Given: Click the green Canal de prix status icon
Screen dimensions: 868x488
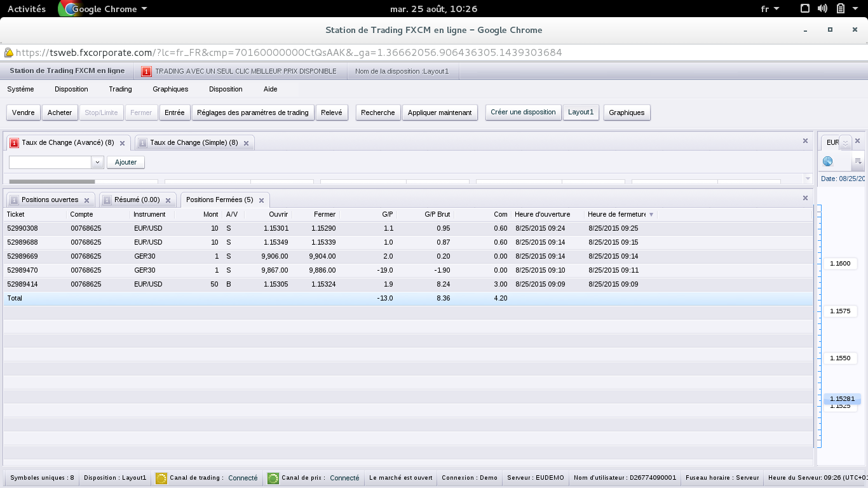Looking at the screenshot, I should 273,478.
